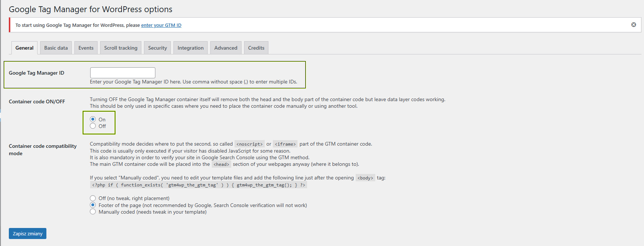The image size is (644, 246).
Task: Click the <body> code snippet
Action: 365,178
